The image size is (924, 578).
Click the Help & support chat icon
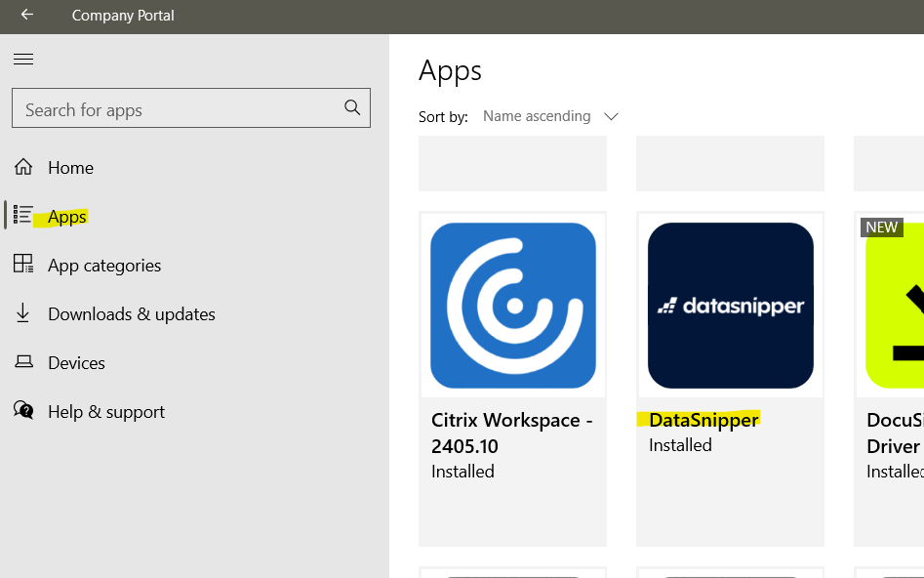(23, 410)
